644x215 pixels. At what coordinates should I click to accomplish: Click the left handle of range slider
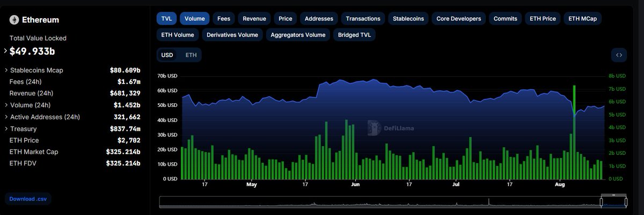[602, 202]
